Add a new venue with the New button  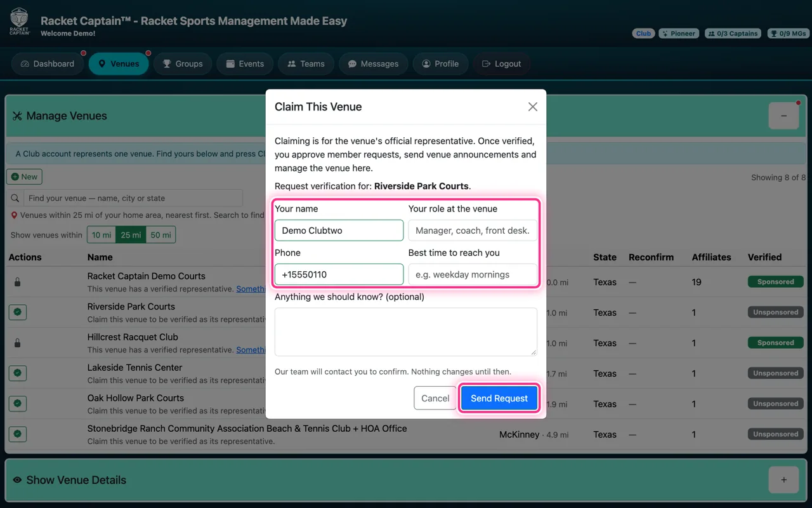pos(24,177)
